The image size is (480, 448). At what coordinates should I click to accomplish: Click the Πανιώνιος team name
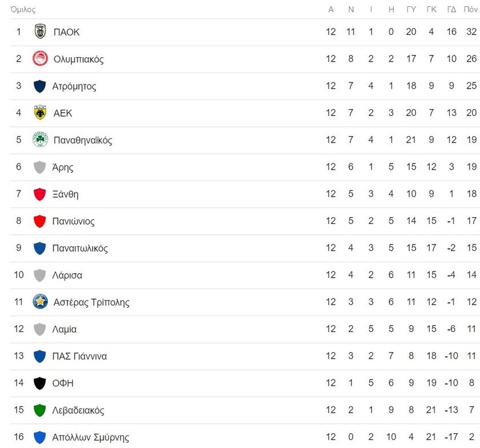pyautogui.click(x=74, y=221)
